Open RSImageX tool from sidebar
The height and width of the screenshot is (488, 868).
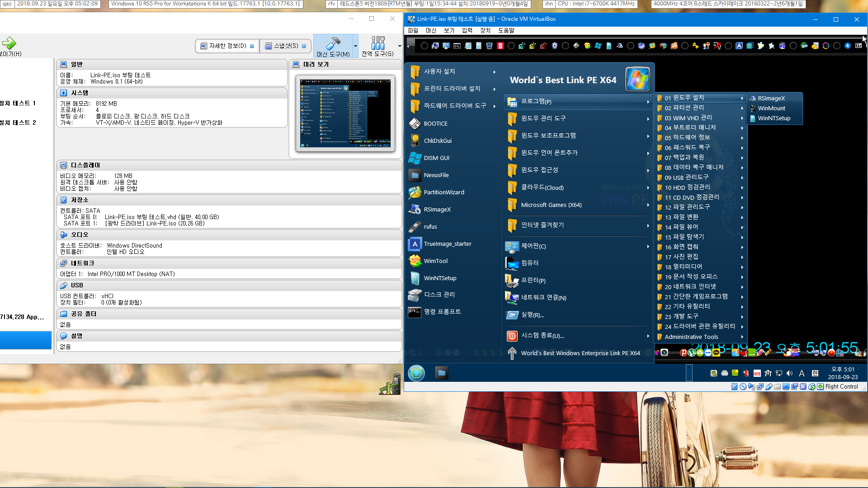coord(438,209)
